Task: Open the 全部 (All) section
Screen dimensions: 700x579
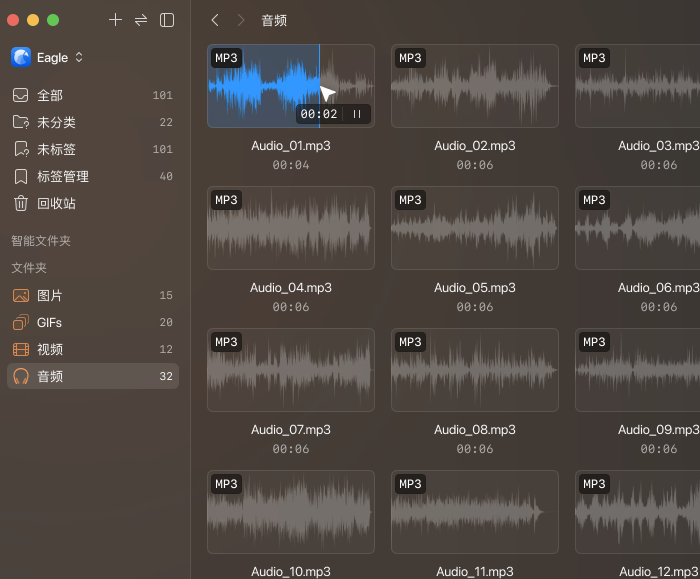Action: [93, 95]
